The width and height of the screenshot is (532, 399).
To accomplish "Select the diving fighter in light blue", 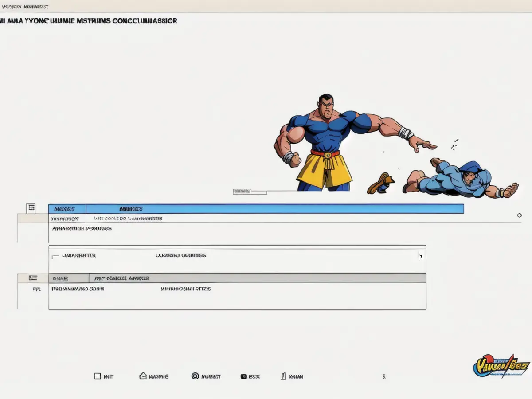I will 461,179.
